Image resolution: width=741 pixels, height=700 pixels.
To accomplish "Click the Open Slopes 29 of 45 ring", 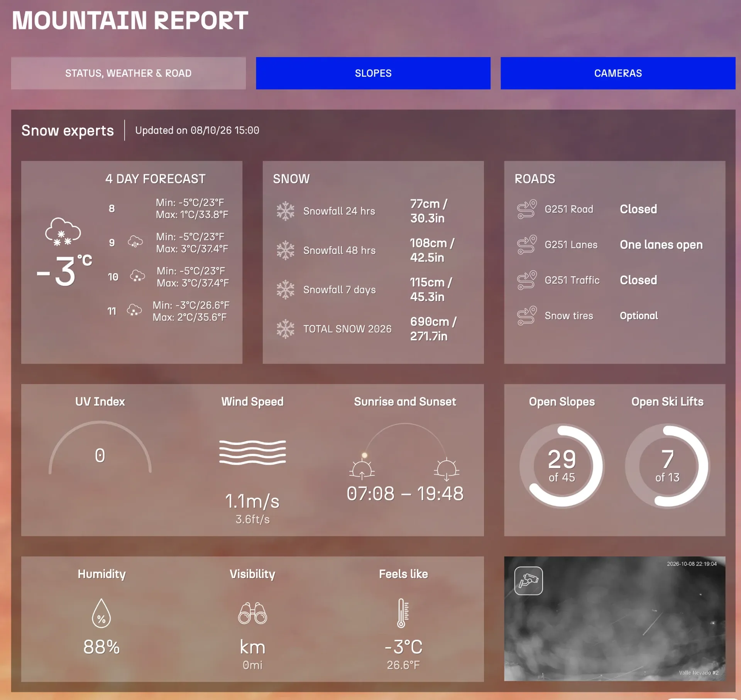I will pyautogui.click(x=562, y=466).
